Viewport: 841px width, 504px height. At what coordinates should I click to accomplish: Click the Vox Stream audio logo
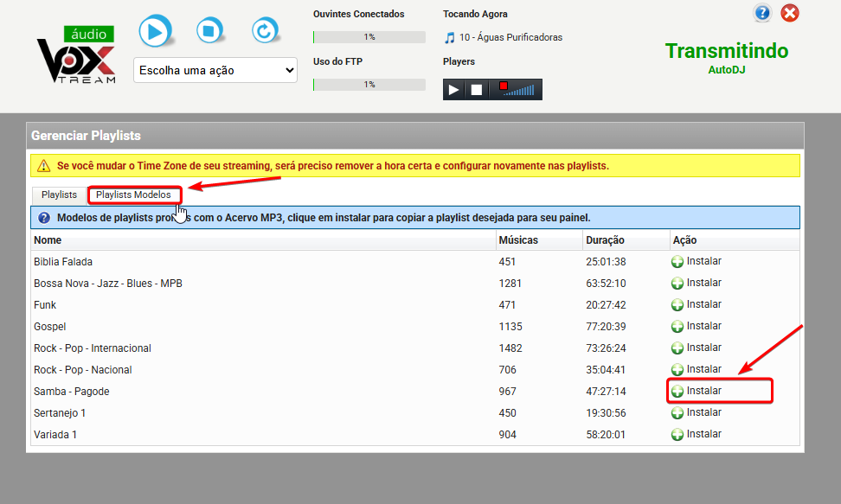[x=76, y=55]
